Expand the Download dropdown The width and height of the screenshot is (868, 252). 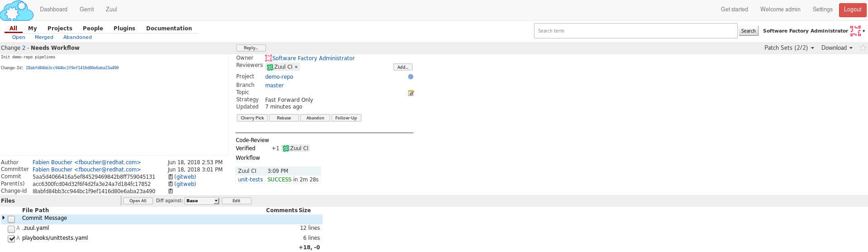coord(837,48)
